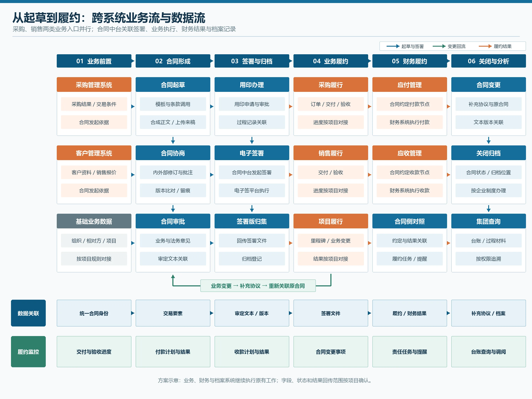Image resolution: width=532 pixels, height=399 pixels.
Task: Select the 04 业务履约 stage header
Action: click(x=331, y=61)
